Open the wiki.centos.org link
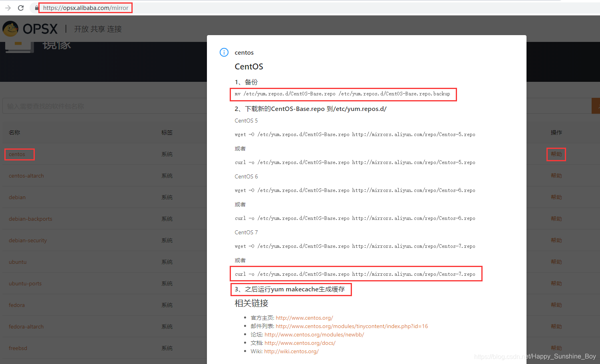 click(291, 351)
